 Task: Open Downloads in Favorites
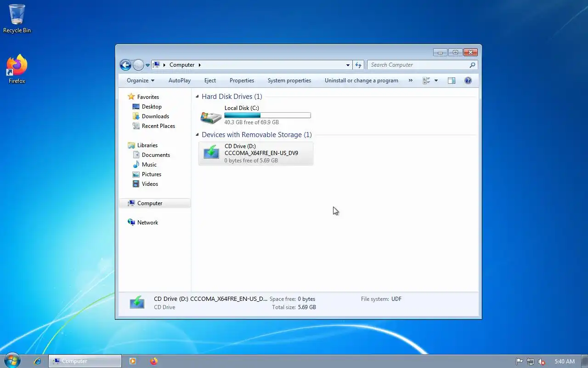tap(155, 116)
